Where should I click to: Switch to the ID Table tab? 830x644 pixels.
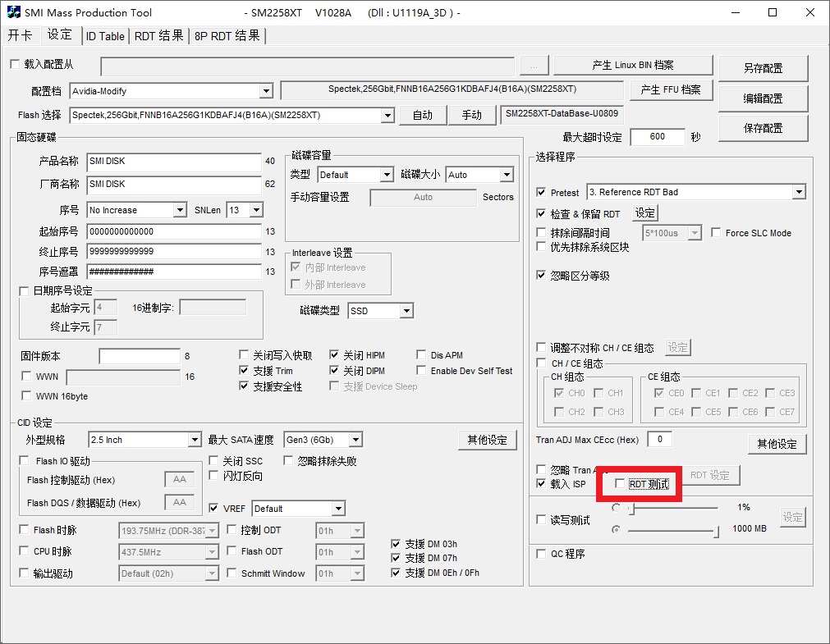[x=105, y=36]
